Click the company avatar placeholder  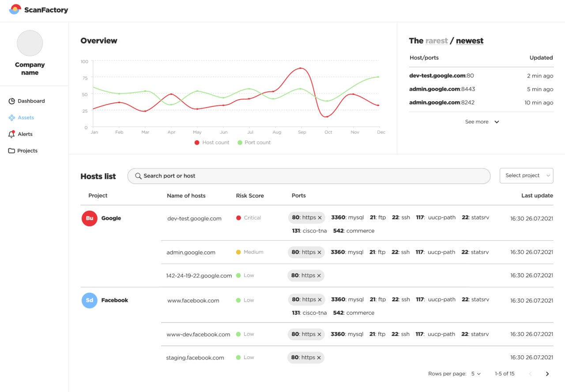30,43
